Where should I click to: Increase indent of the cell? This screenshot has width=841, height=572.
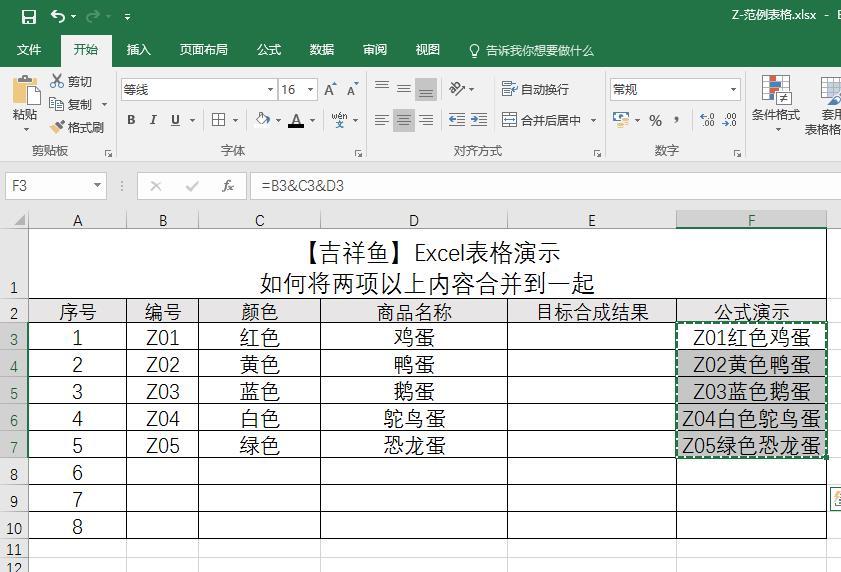478,119
